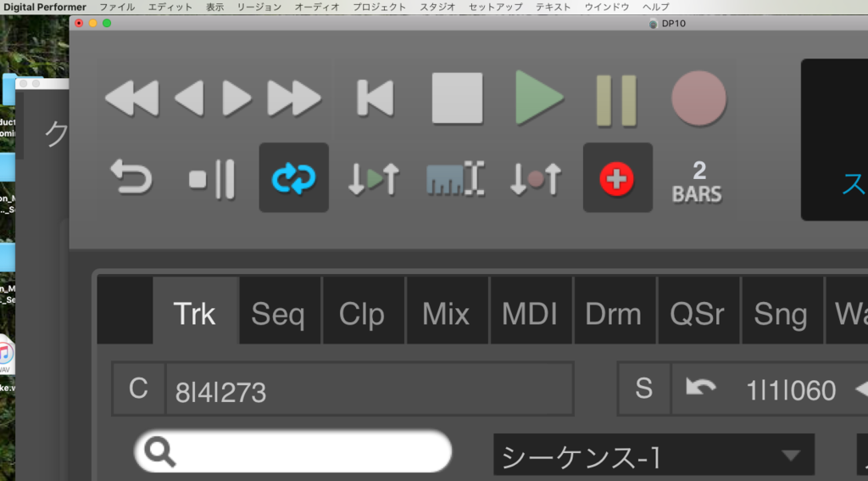The image size is (868, 481).
Task: Click the 8|4|273 cursor position field
Action: [370, 389]
